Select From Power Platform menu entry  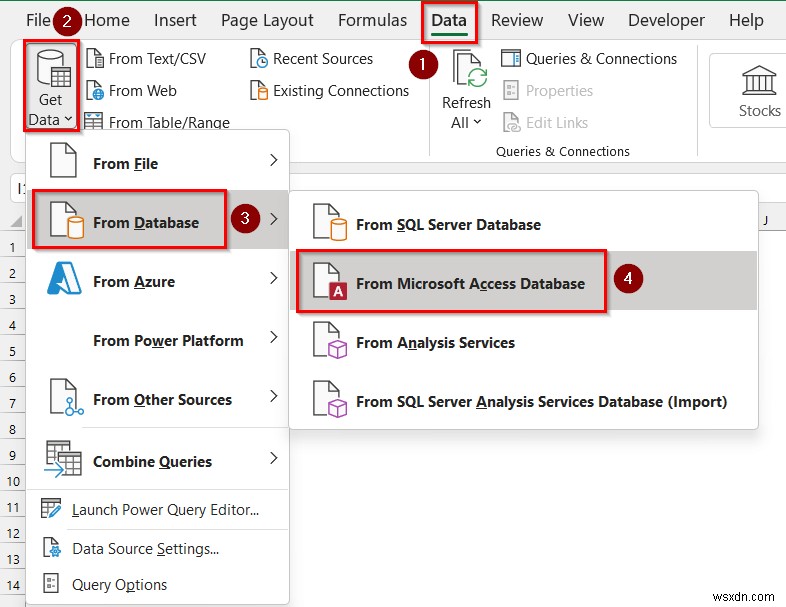click(159, 340)
